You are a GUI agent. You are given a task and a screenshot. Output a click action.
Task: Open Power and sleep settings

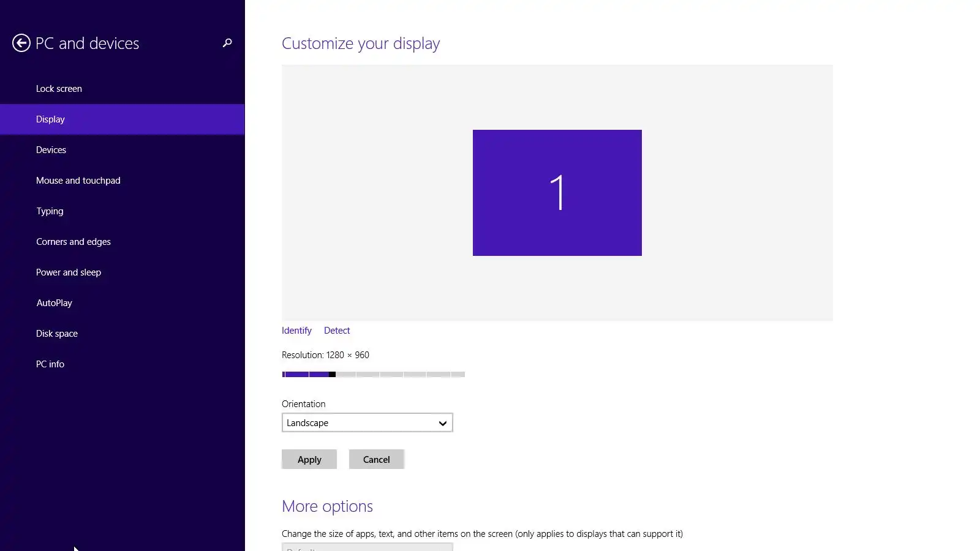tap(123, 272)
